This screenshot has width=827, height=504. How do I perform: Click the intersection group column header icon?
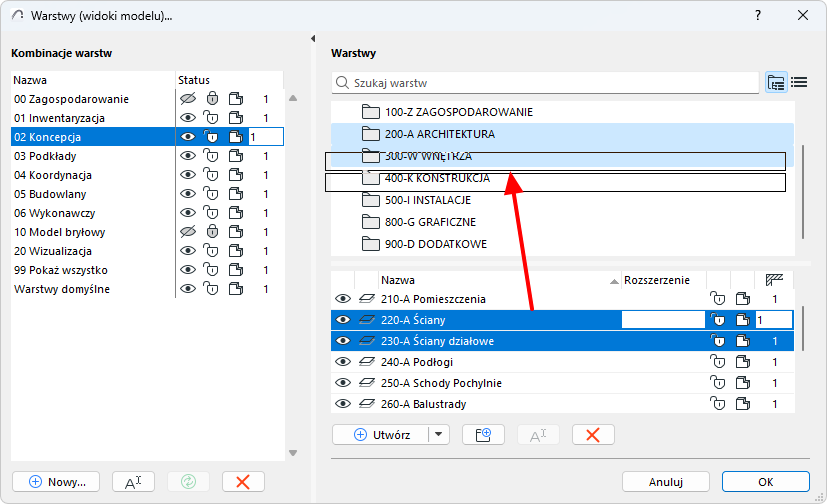click(774, 280)
